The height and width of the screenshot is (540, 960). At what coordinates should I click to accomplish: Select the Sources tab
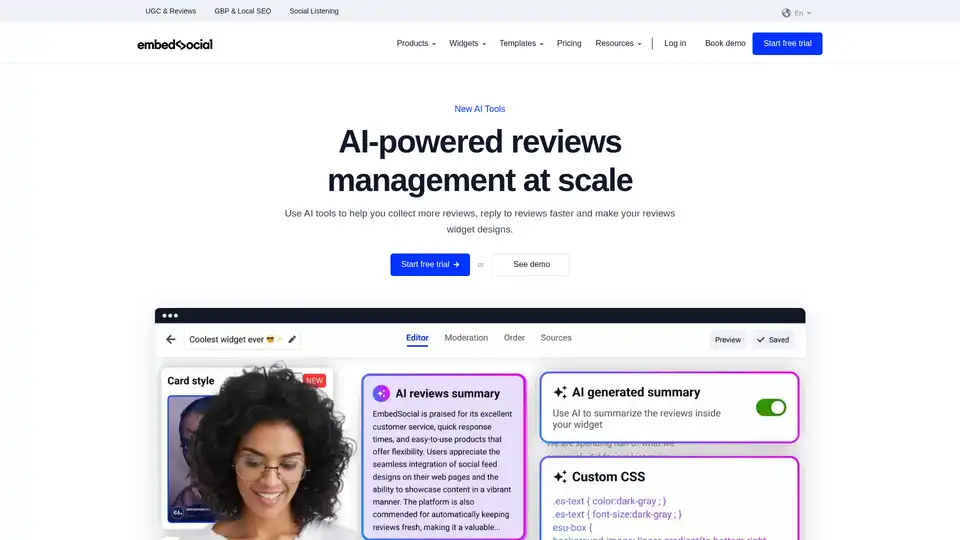[556, 338]
